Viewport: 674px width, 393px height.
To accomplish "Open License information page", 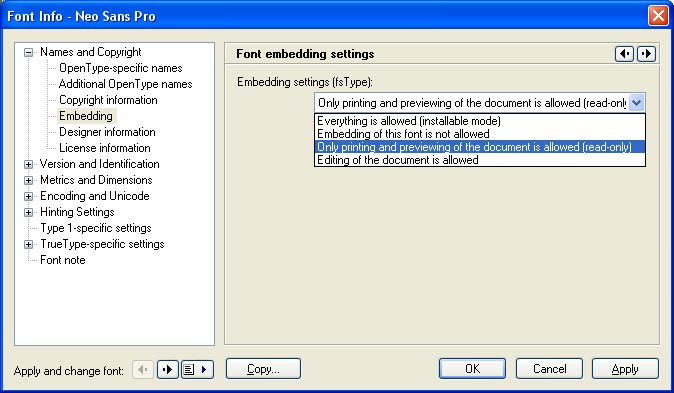I will coord(104,147).
